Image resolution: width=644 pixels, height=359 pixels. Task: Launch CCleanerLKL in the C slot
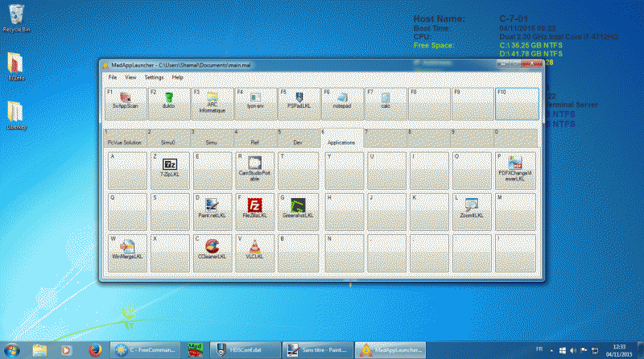pos(213,253)
